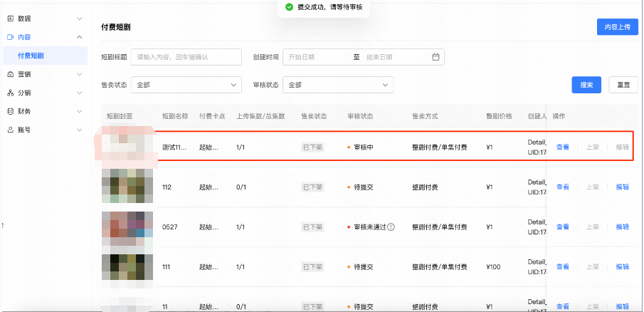This screenshot has width=644, height=312.
Task: Click the 审核状态 column header
Action: [360, 116]
